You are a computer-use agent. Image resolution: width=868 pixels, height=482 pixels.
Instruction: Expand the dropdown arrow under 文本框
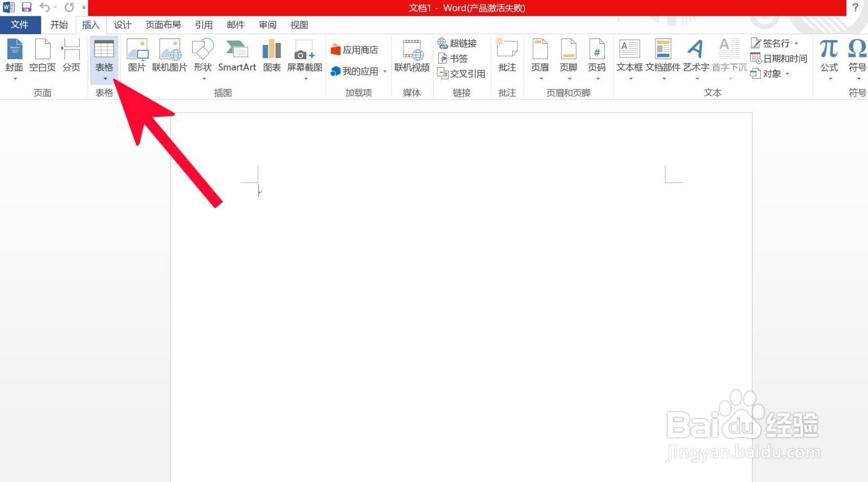tap(630, 79)
